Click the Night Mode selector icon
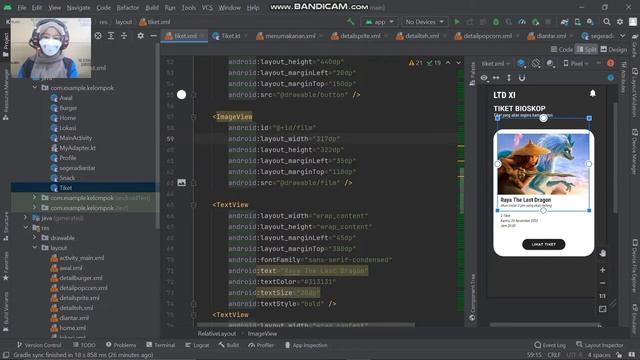 pyautogui.click(x=551, y=63)
